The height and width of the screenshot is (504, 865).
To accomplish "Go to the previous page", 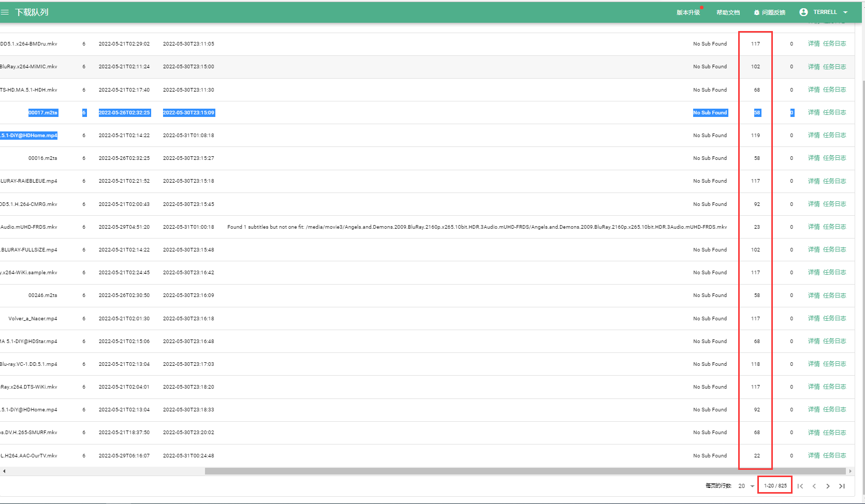I will click(x=814, y=486).
